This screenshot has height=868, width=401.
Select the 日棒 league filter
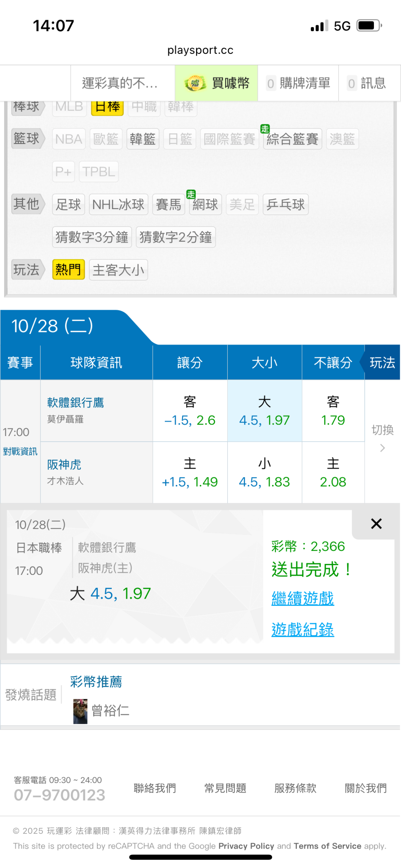coord(107,107)
